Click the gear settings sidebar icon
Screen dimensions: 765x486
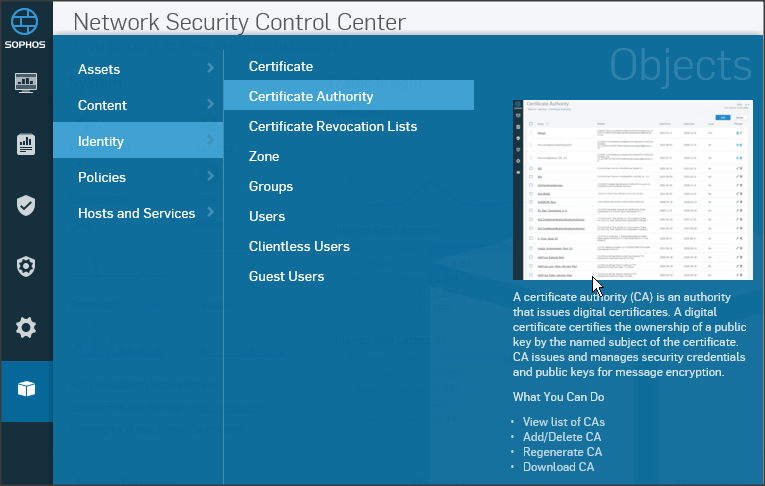[26, 327]
